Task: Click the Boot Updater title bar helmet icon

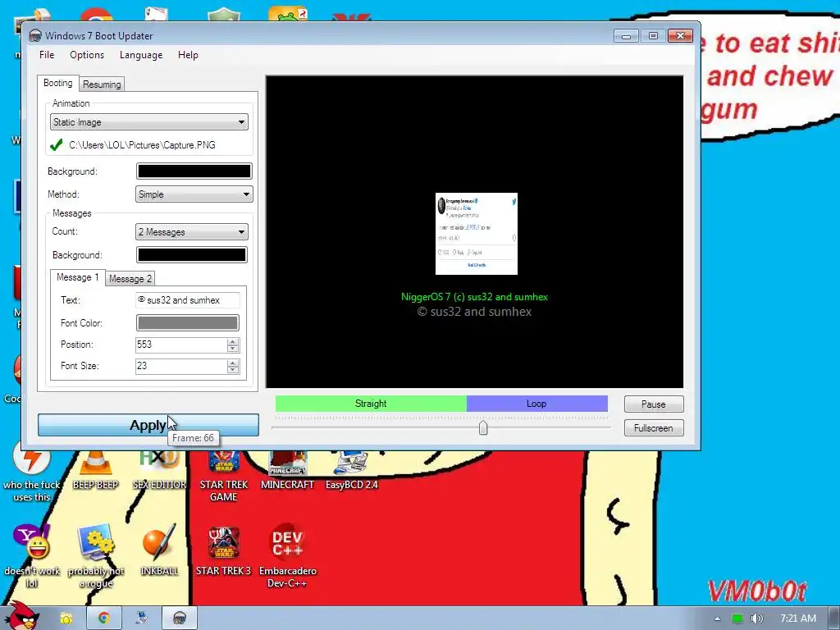Action: click(35, 36)
